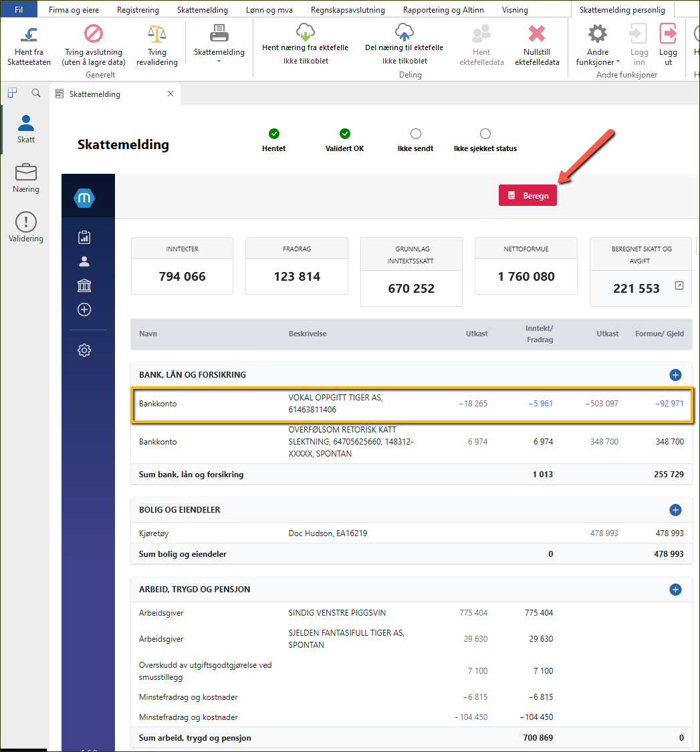
Task: Open settings gear in dark sidebar
Action: coord(84,350)
